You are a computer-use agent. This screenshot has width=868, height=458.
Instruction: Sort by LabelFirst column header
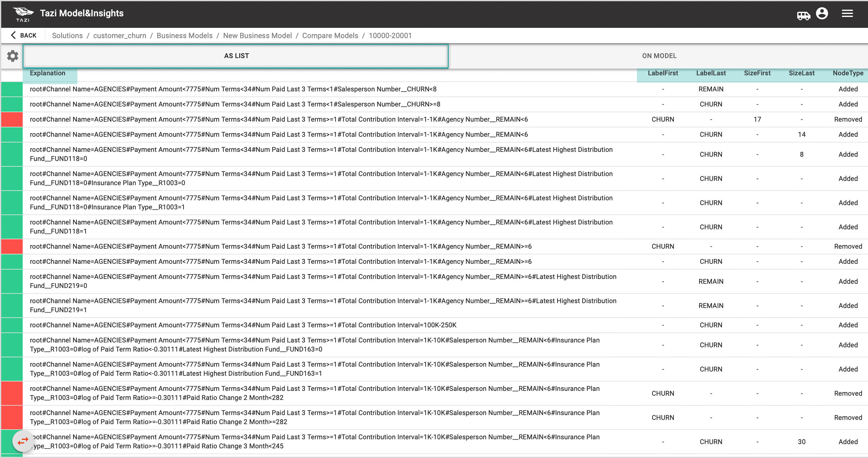(x=663, y=73)
